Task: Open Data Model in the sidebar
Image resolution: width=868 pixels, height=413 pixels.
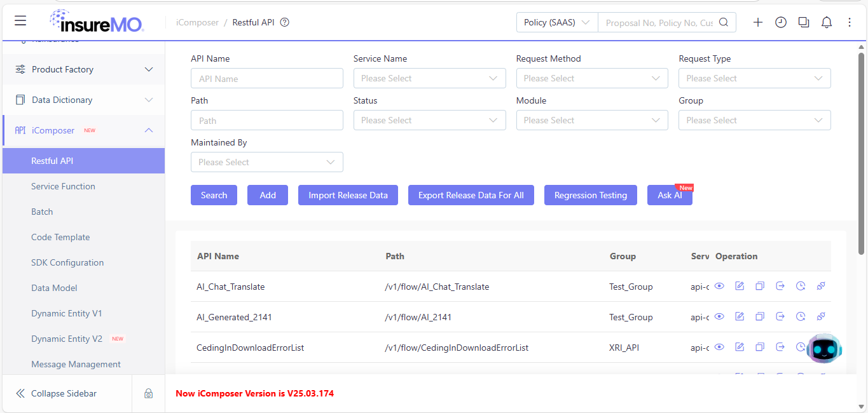Action: pyautogui.click(x=83, y=288)
